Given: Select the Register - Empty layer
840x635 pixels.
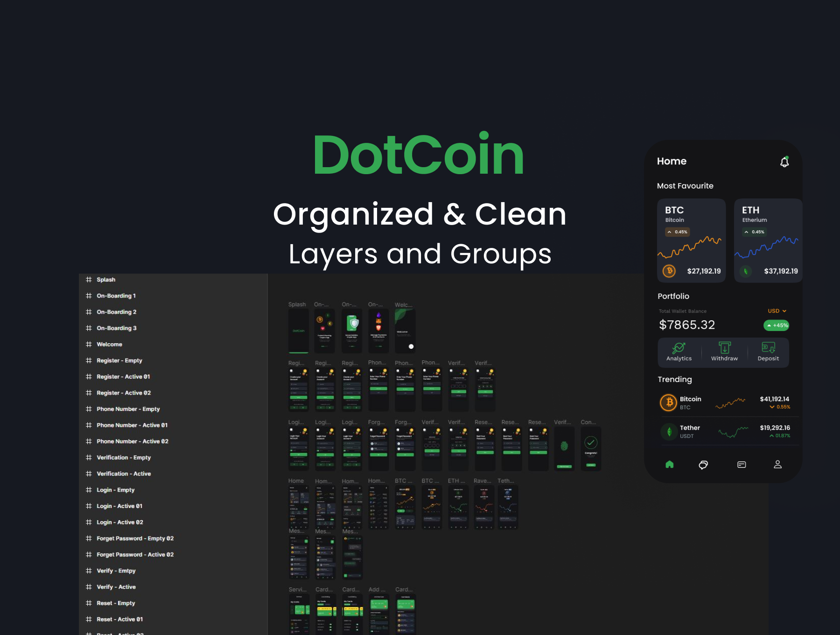Looking at the screenshot, I should 119,360.
